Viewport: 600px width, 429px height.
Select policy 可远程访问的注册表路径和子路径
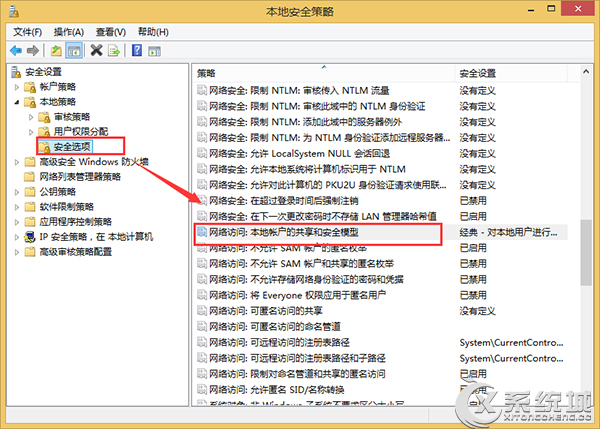pyautogui.click(x=297, y=358)
